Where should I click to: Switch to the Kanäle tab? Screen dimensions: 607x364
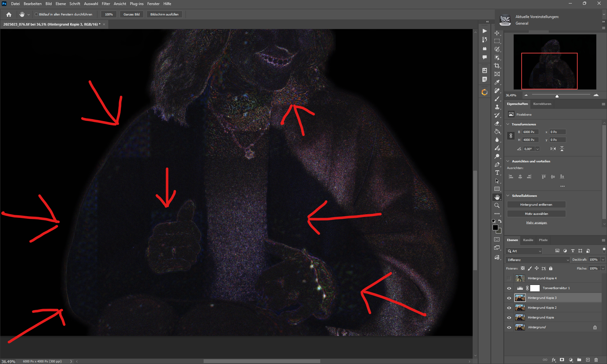coord(528,240)
